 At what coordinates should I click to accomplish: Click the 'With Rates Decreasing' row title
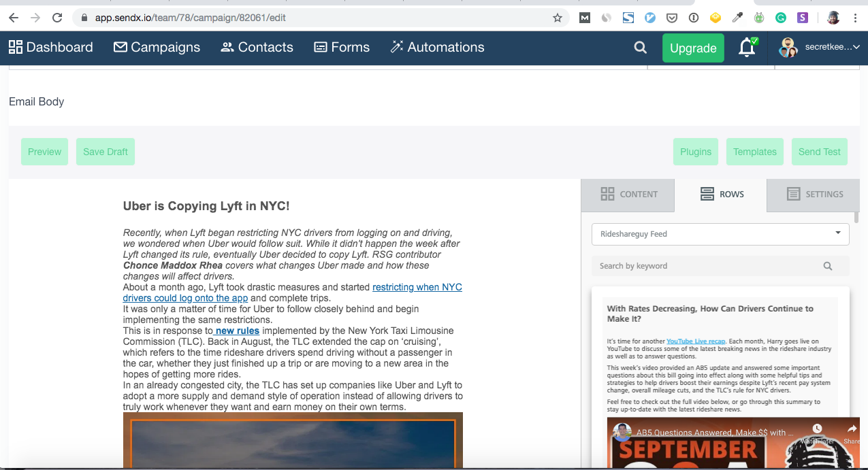(710, 314)
